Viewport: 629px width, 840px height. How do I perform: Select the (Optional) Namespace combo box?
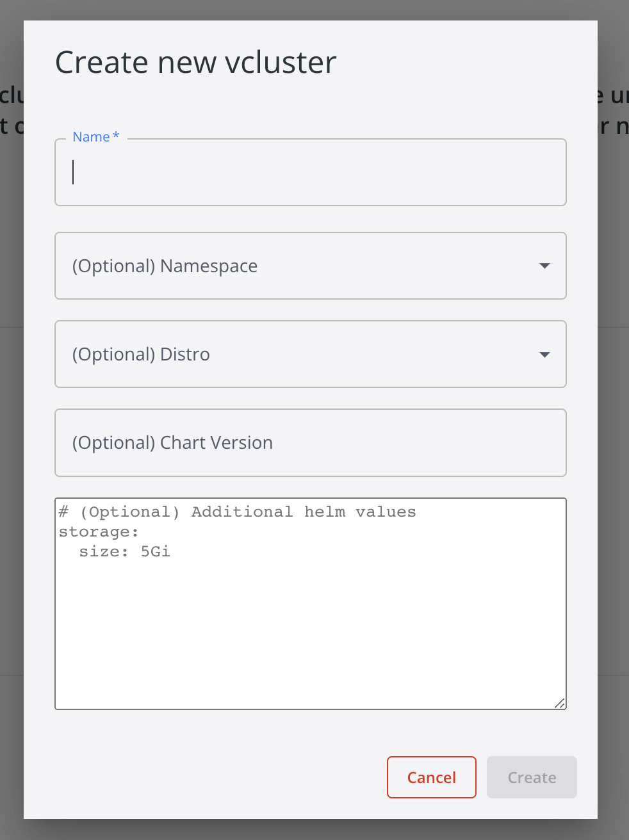point(301,266)
